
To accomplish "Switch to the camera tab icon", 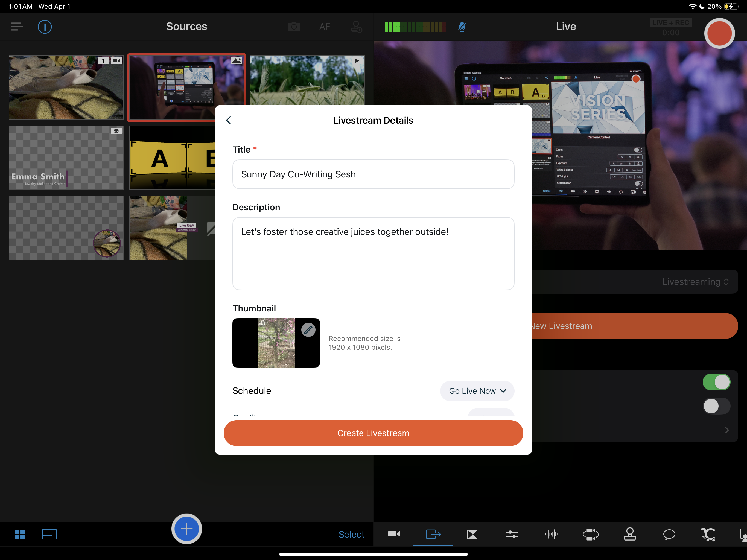I will coord(394,534).
